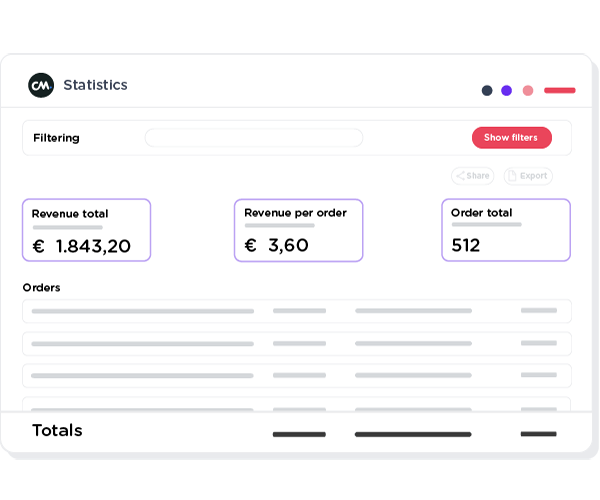Select the third order row
This screenshot has height=500, width=600.
point(297,375)
